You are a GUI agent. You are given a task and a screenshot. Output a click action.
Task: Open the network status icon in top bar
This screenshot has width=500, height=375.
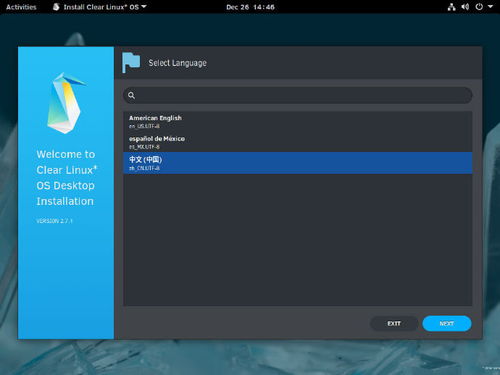click(451, 7)
